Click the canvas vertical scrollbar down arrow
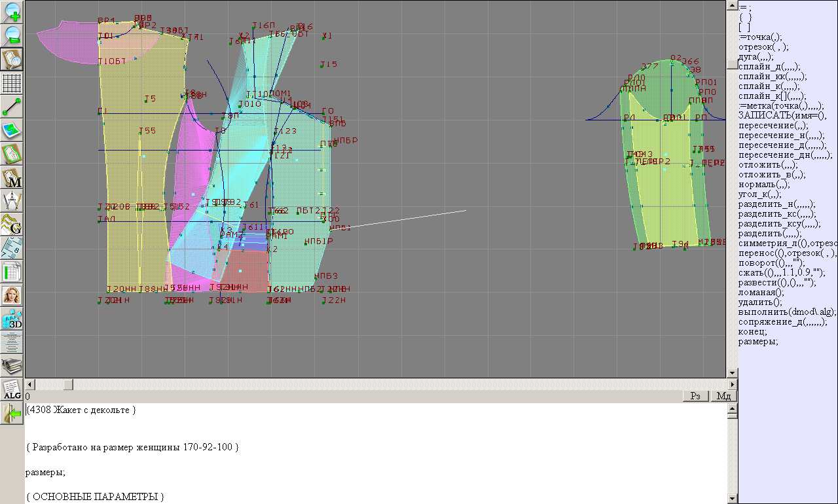 [x=732, y=373]
